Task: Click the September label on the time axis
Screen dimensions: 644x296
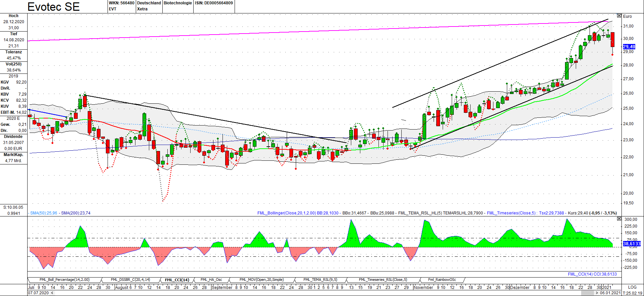Action: point(222,287)
